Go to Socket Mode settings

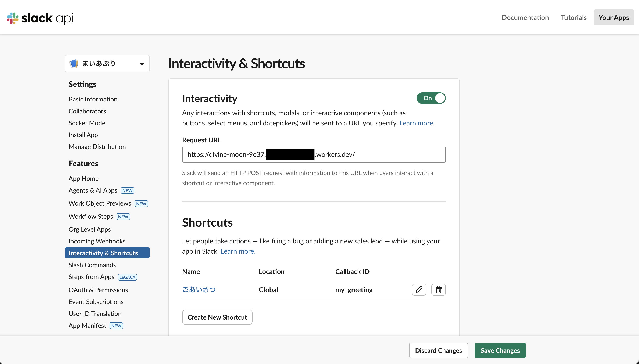tap(87, 123)
